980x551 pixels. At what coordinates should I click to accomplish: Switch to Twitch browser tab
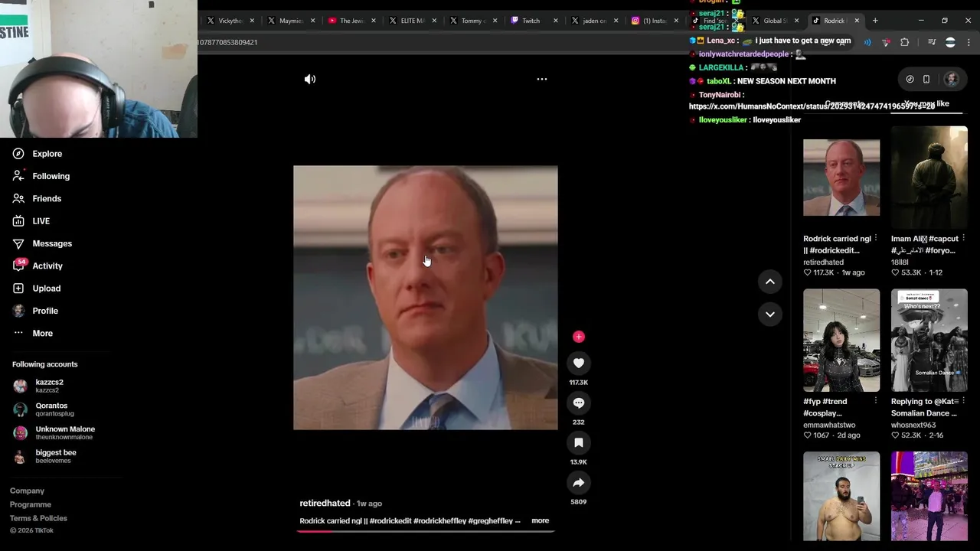pos(531,21)
